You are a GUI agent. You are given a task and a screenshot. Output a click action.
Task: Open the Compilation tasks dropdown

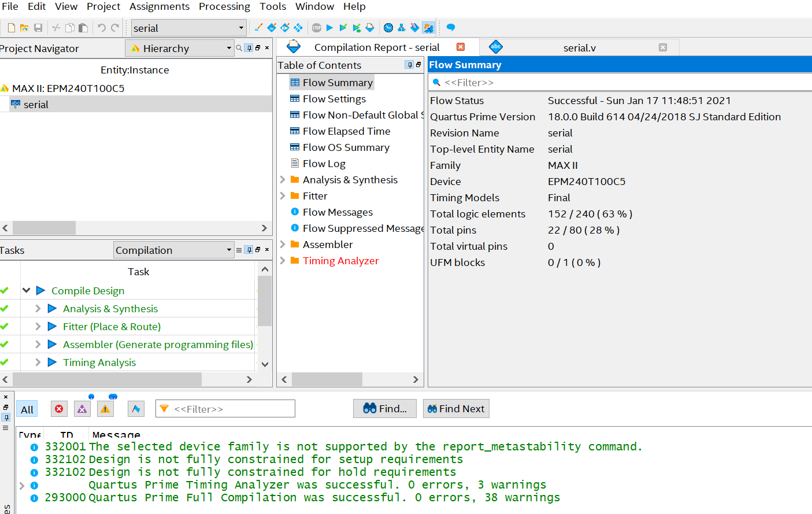coord(173,250)
